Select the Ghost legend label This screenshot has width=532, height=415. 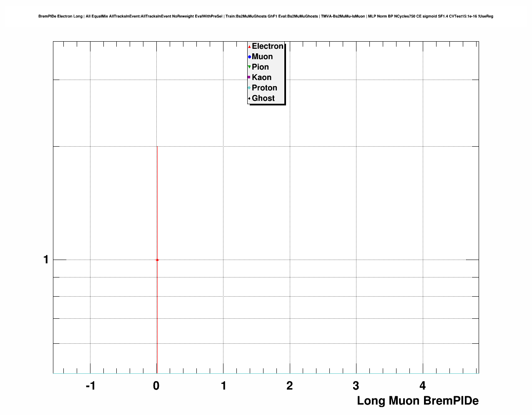point(263,98)
